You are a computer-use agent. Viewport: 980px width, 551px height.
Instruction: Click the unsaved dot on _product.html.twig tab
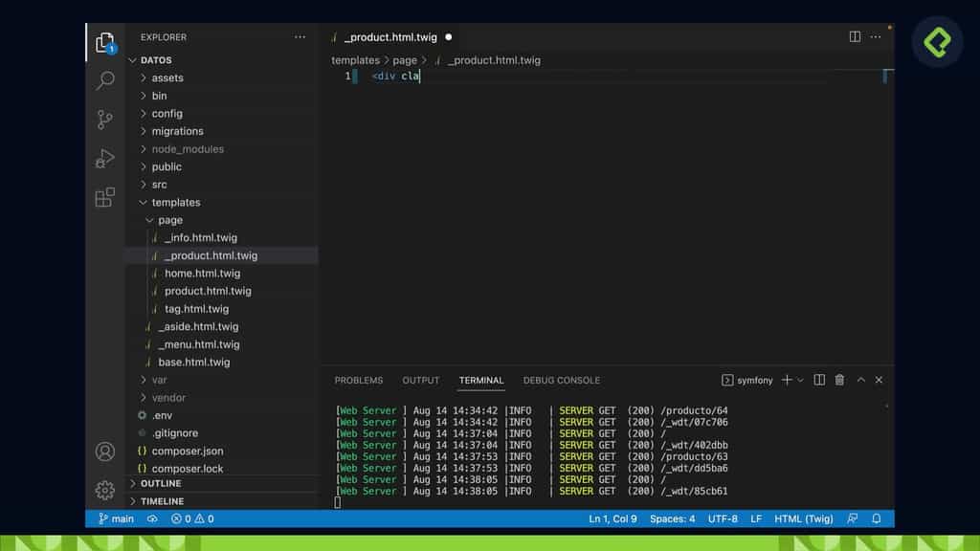pos(448,37)
